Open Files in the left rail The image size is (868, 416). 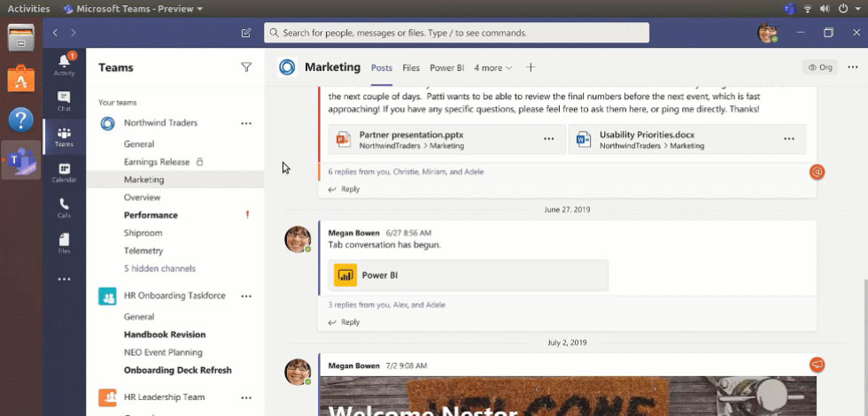[x=64, y=243]
